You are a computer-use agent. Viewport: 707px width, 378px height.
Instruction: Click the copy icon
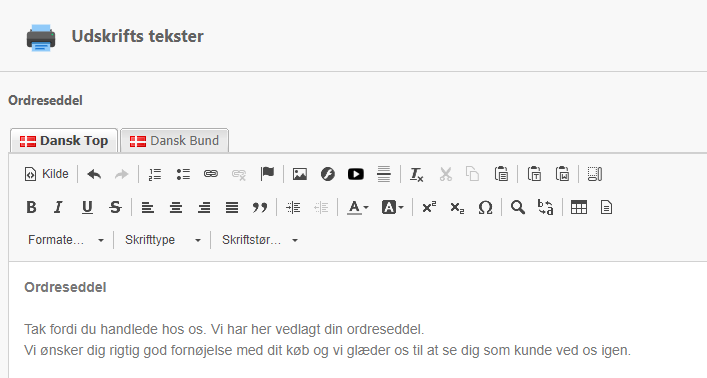[473, 174]
